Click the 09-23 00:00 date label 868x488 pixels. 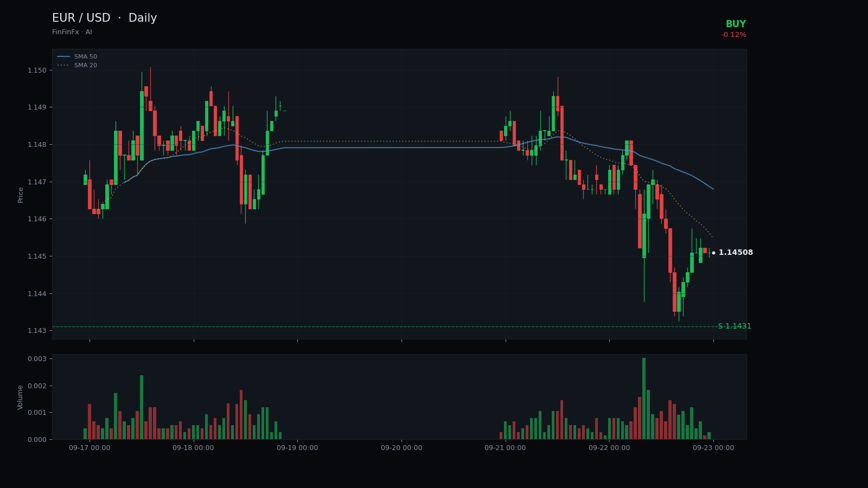713,448
